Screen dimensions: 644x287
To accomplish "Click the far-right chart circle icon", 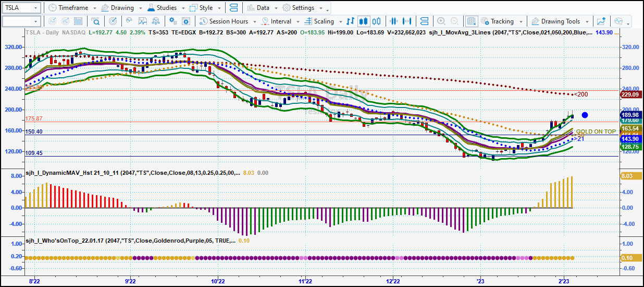I will pos(618,21).
